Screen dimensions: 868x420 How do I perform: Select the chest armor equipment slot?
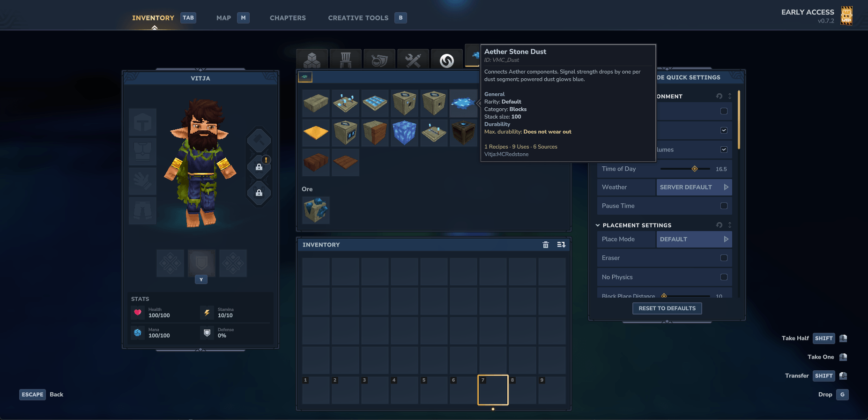142,151
